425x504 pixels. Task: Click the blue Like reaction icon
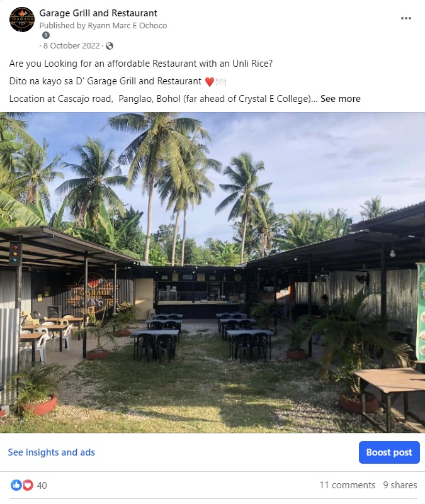(x=16, y=485)
